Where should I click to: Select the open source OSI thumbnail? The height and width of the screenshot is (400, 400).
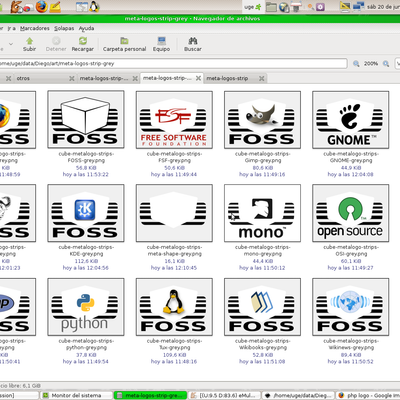point(350,213)
